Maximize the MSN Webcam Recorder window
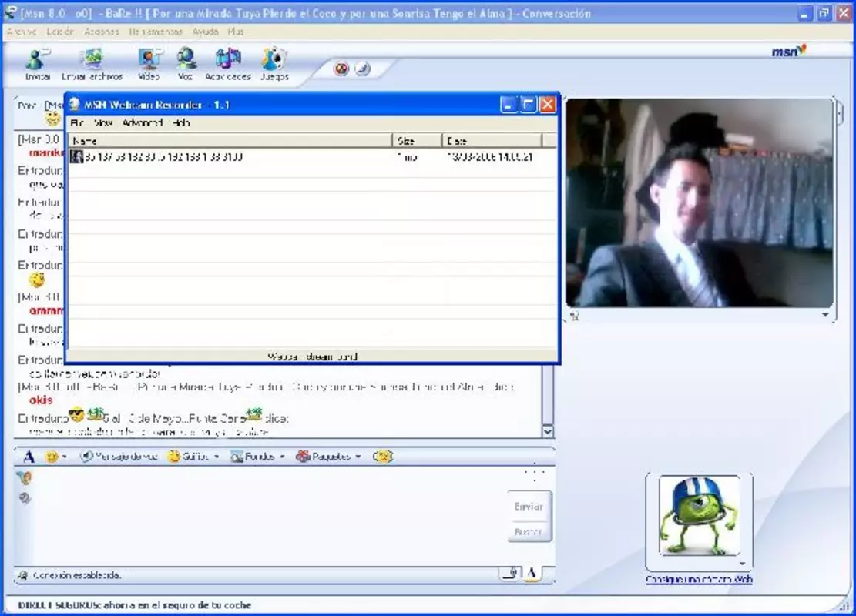856x616 pixels. tap(528, 104)
